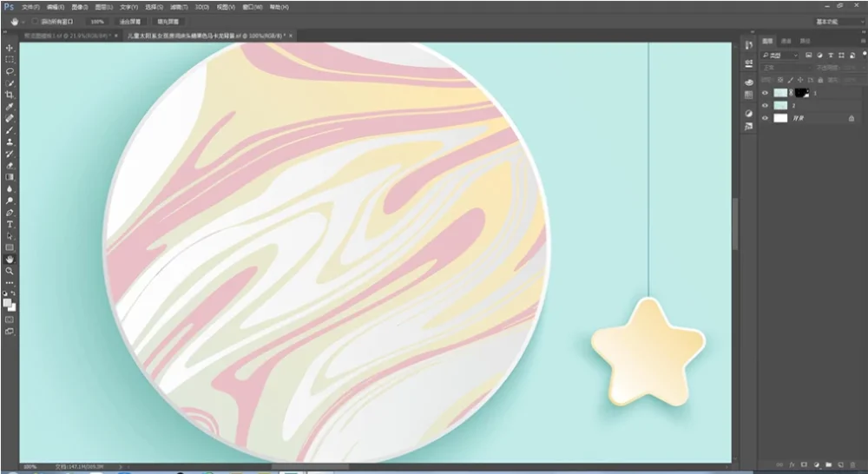Viewport: 868px width, 474px height.
Task: Switch to the paths panel tab
Action: (x=806, y=41)
